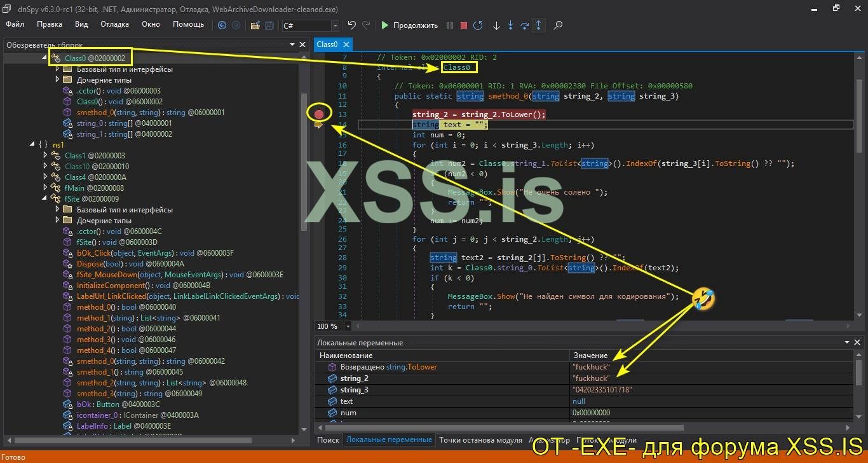Viewport: 868px width, 463px height.
Task: Open the Правка menu
Action: click(x=50, y=24)
